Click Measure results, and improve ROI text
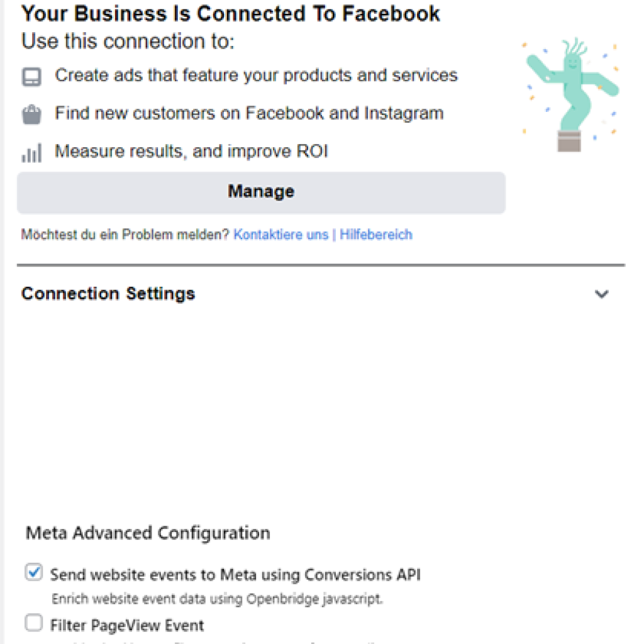 (x=191, y=152)
